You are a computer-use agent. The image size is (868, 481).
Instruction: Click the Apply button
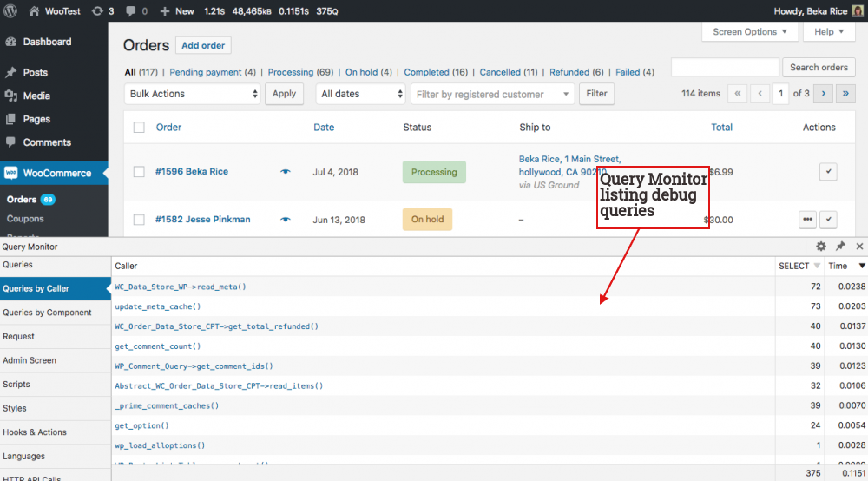284,94
